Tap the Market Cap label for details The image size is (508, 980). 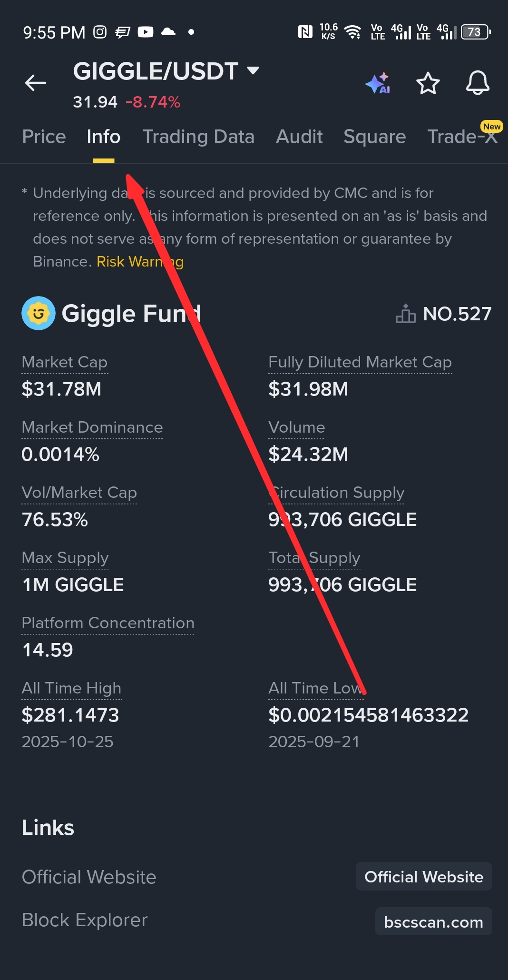(65, 362)
